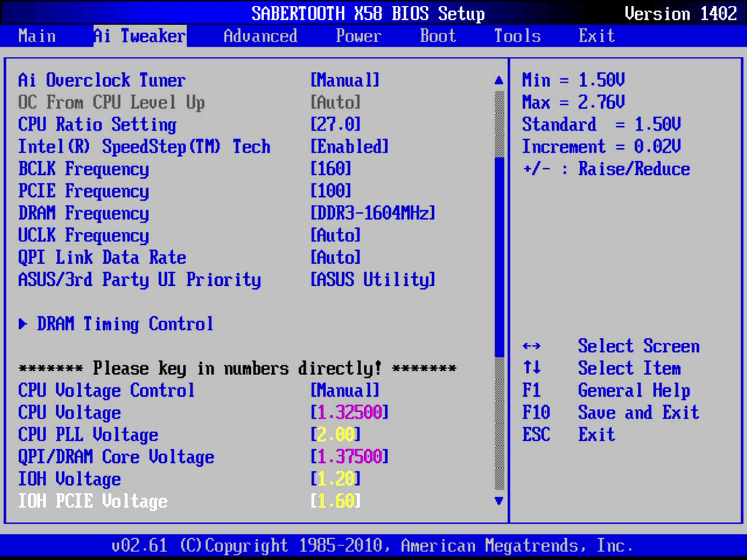Select the UCLK Frequency label
This screenshot has height=560, width=747.
[83, 236]
